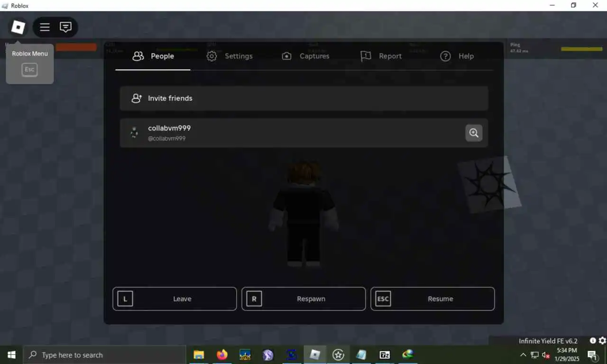Screen dimensions: 607x364
Task: Click the Invite friends row
Action: pos(304,98)
